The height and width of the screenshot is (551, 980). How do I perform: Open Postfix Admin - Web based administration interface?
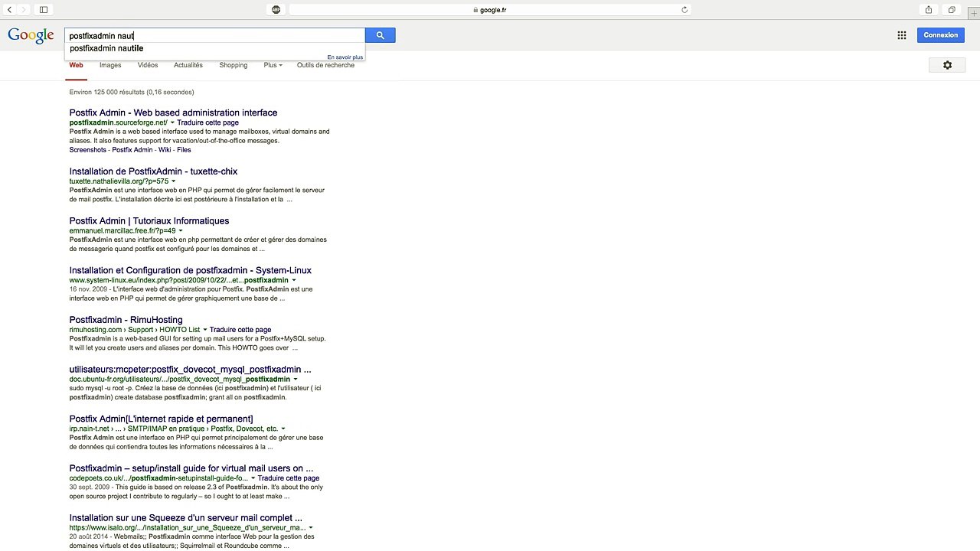(x=173, y=112)
